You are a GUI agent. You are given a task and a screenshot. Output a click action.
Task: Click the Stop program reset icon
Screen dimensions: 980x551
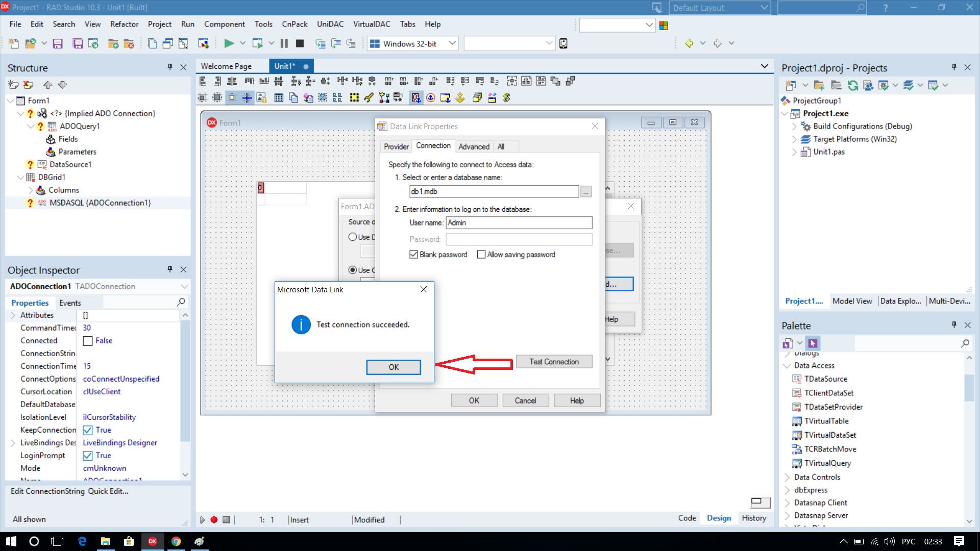coord(300,43)
